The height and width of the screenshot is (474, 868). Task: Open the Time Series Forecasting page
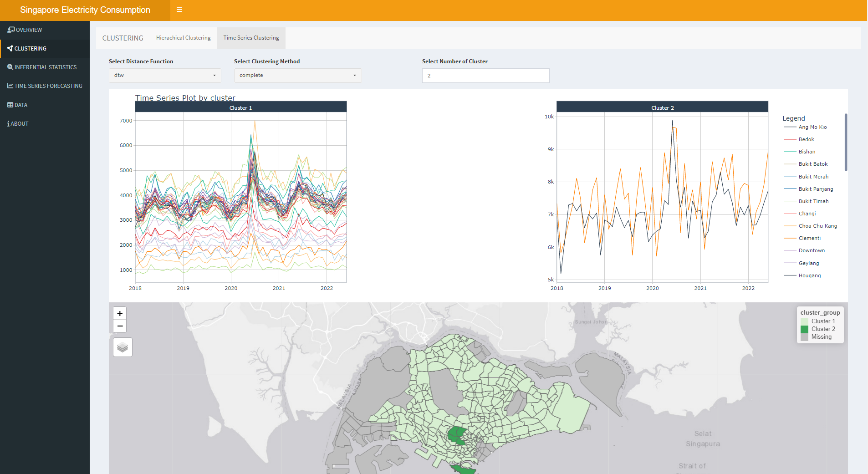click(x=48, y=86)
